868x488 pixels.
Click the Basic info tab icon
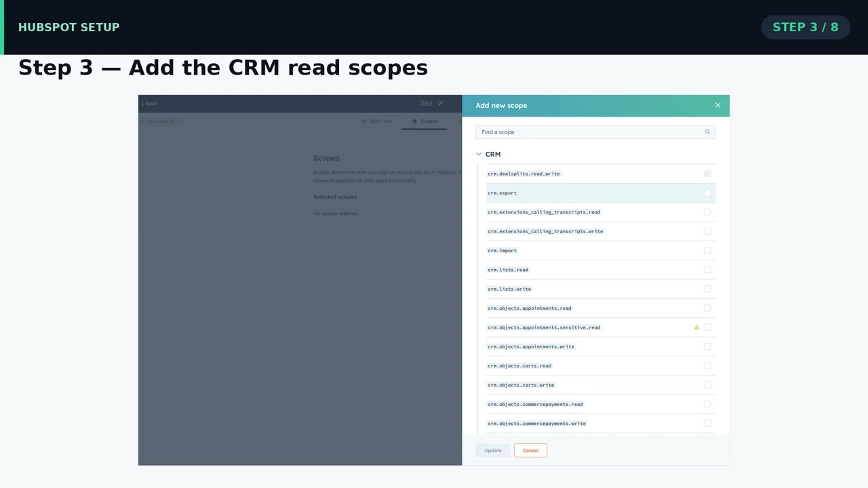point(364,121)
